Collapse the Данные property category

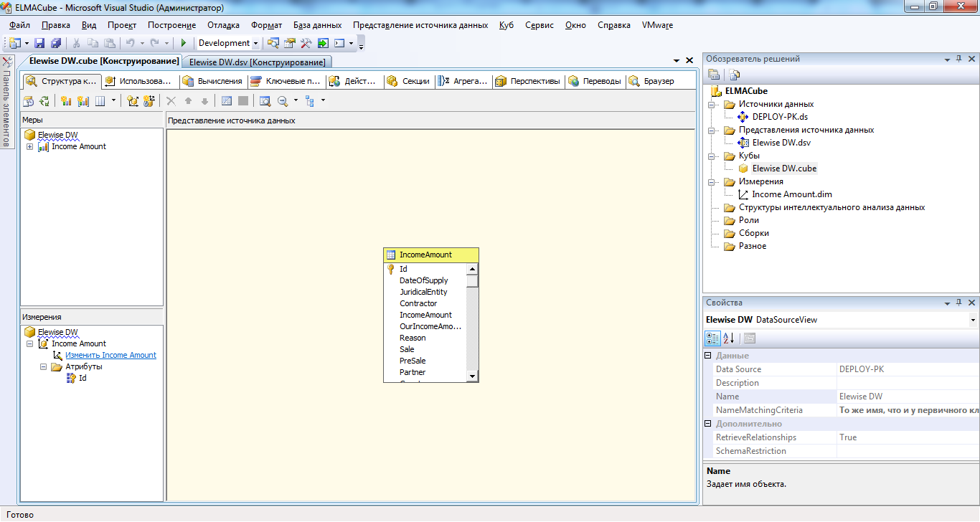click(x=708, y=356)
